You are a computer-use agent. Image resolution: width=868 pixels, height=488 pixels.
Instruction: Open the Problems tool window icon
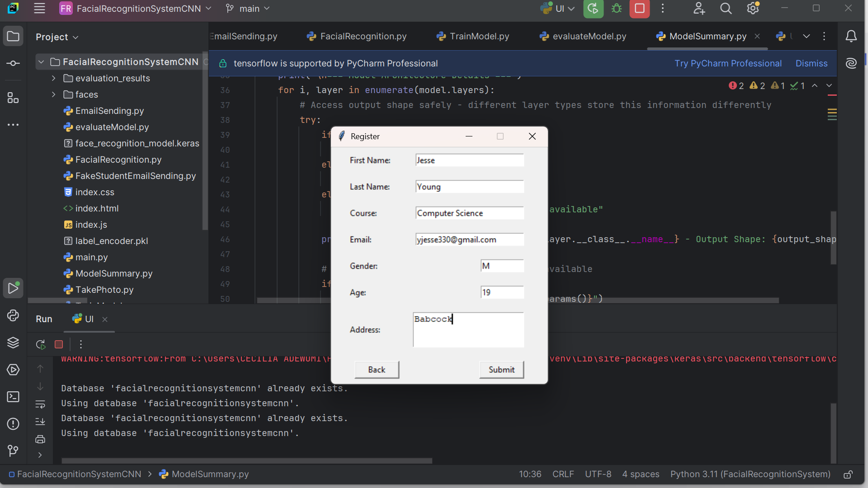(x=13, y=424)
